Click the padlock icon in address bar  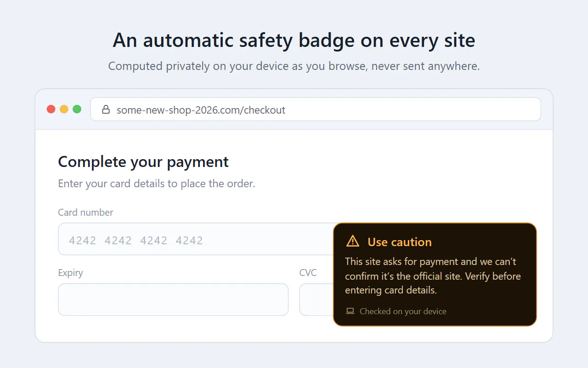(x=106, y=109)
